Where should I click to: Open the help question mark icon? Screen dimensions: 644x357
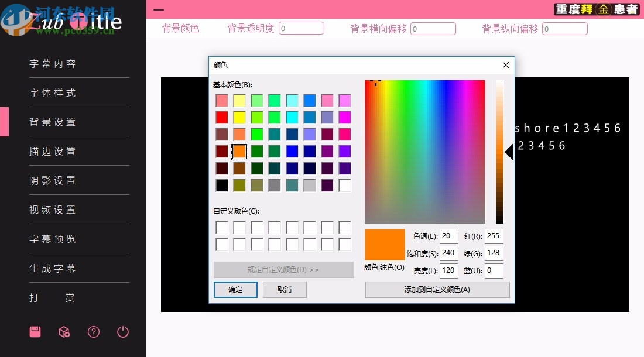pos(93,332)
